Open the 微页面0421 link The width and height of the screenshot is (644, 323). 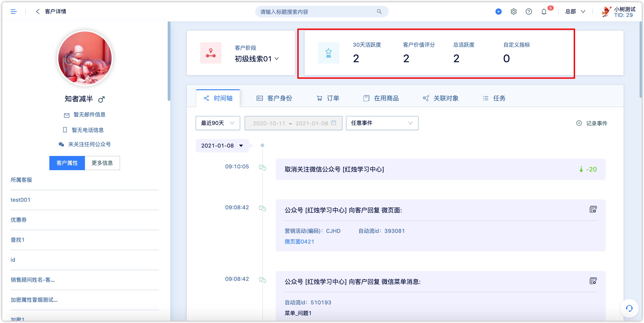pos(299,241)
